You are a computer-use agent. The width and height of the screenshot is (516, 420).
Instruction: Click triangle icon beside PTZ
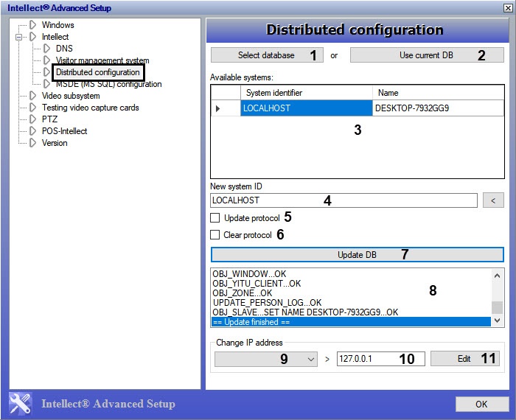point(32,119)
